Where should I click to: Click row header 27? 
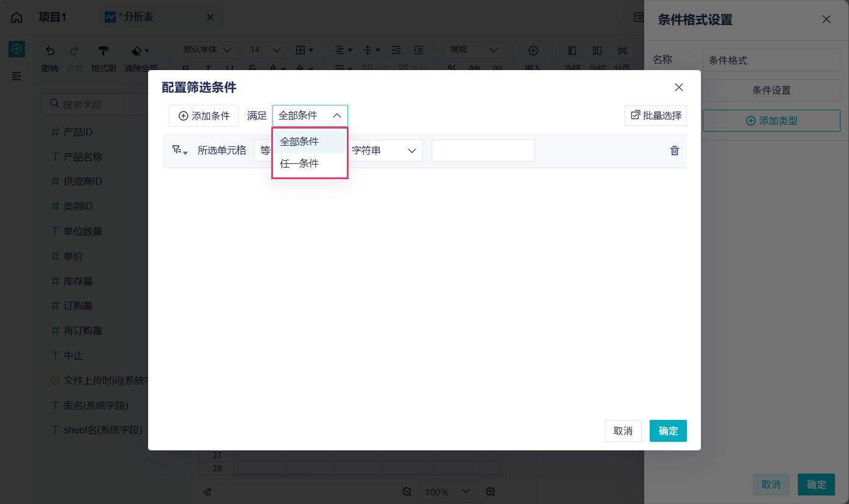pos(217,455)
